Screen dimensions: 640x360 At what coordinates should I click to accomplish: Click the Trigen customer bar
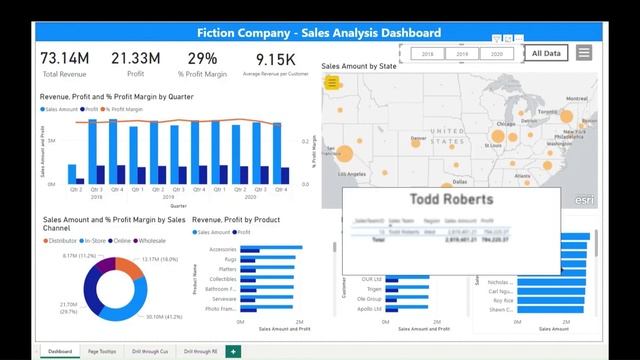pos(407,287)
